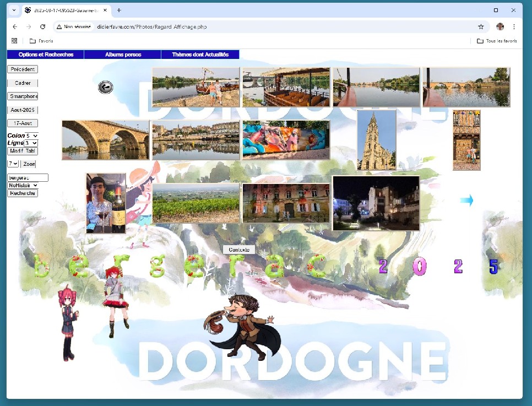Image resolution: width=532 pixels, height=406 pixels.
Task: Click the circular back arrow icon on the page
Action: click(x=105, y=87)
